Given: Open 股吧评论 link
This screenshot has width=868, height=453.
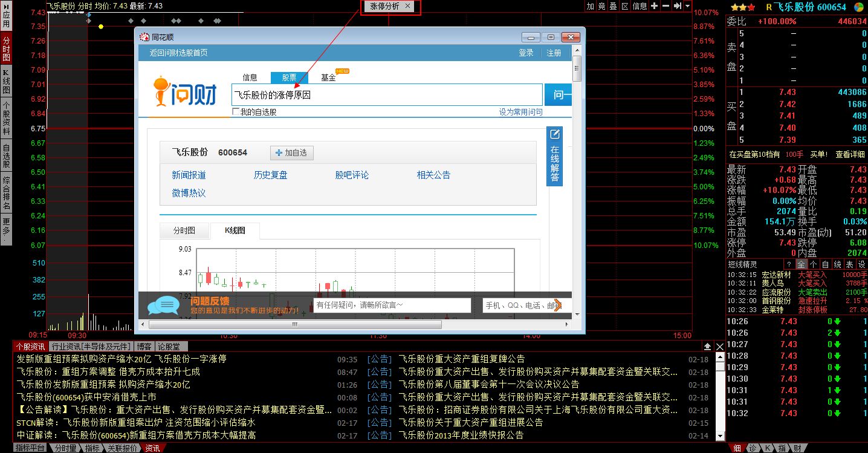Looking at the screenshot, I should (352, 175).
